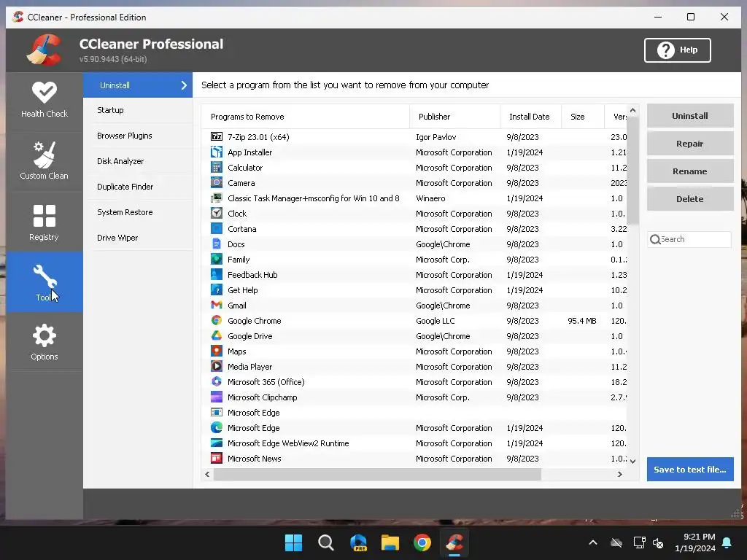This screenshot has width=747, height=560.
Task: Sort by Publisher column header
Action: click(x=455, y=117)
